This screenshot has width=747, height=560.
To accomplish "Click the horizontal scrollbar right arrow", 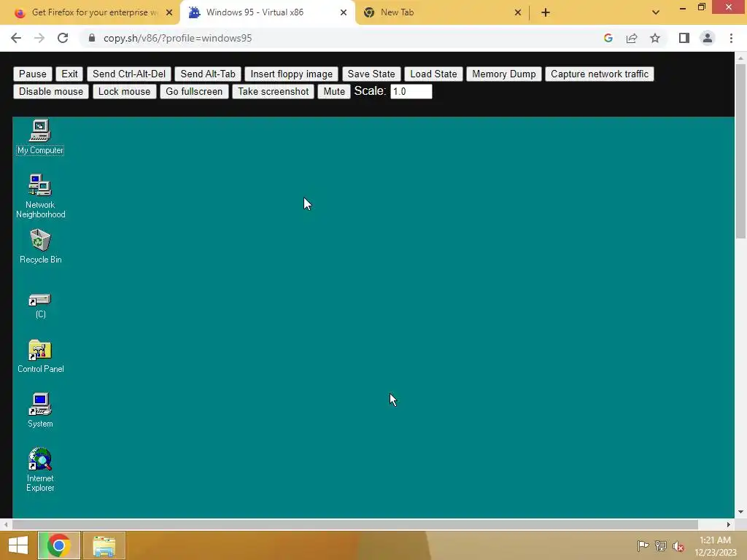I will coord(729,524).
